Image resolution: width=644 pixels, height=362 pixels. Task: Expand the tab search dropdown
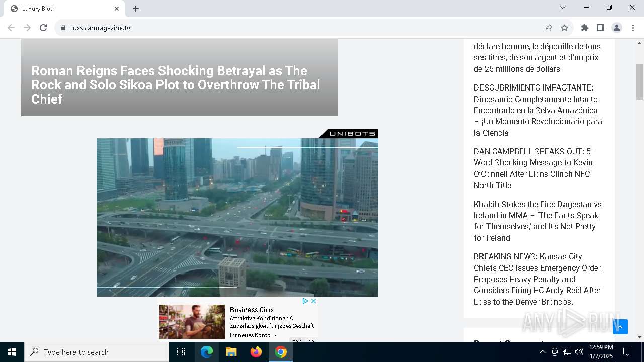563,7
